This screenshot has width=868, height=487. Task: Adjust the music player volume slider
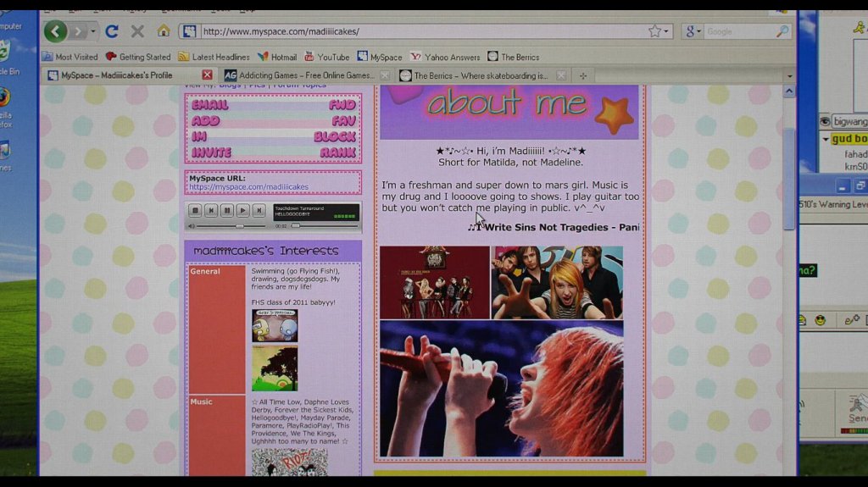click(239, 226)
